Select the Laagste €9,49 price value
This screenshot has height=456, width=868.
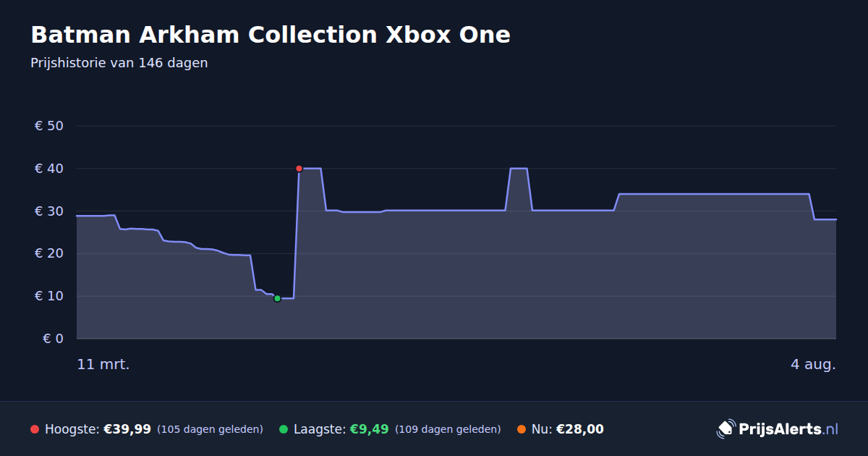[369, 429]
